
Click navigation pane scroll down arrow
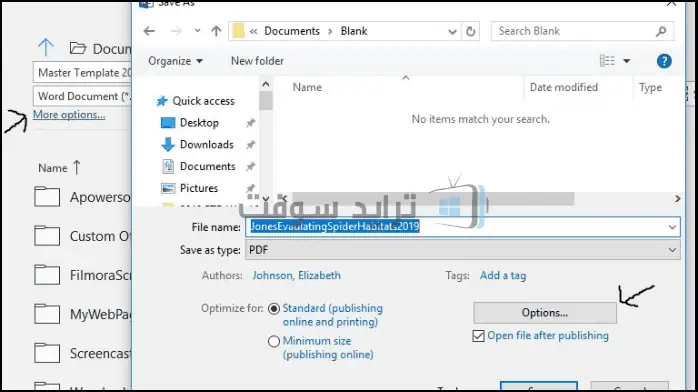pos(266,198)
